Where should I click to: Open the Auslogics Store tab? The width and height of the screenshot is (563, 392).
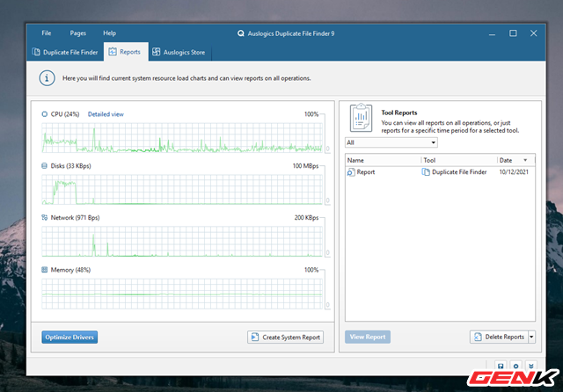pyautogui.click(x=179, y=52)
